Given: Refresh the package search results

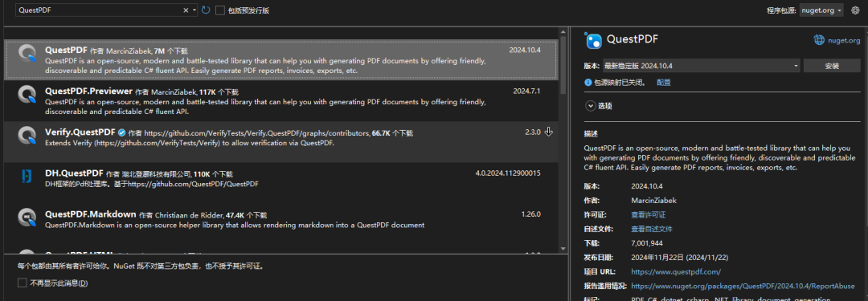Looking at the screenshot, I should tap(206, 10).
